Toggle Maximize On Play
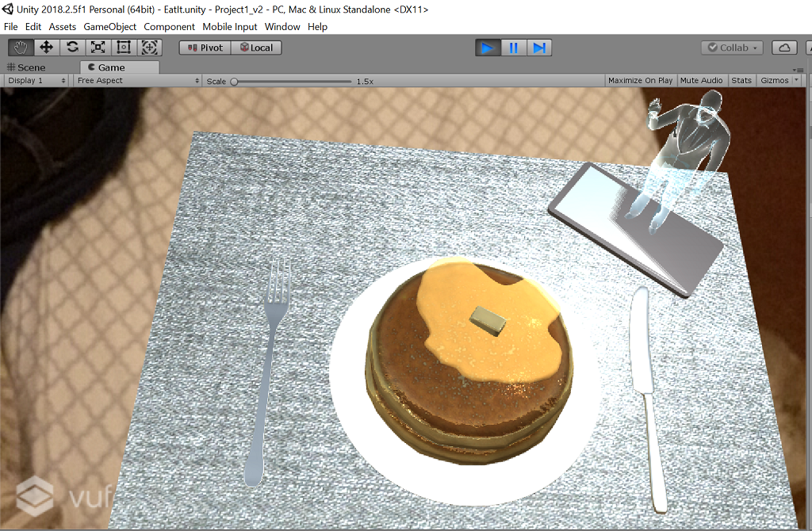The width and height of the screenshot is (812, 531). (x=640, y=81)
